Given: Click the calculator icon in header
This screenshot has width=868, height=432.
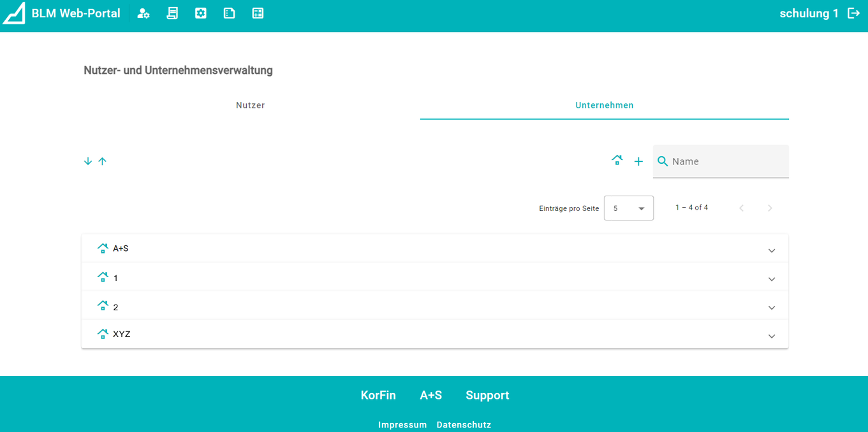Looking at the screenshot, I should tap(258, 13).
